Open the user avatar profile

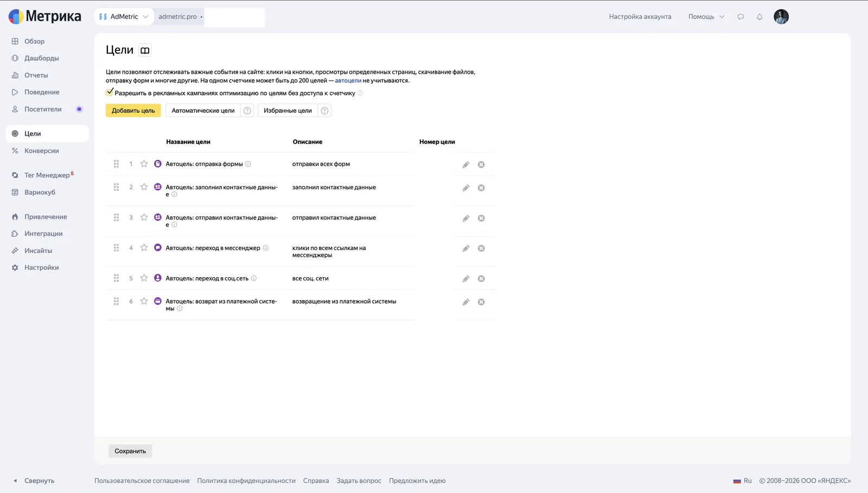(781, 17)
